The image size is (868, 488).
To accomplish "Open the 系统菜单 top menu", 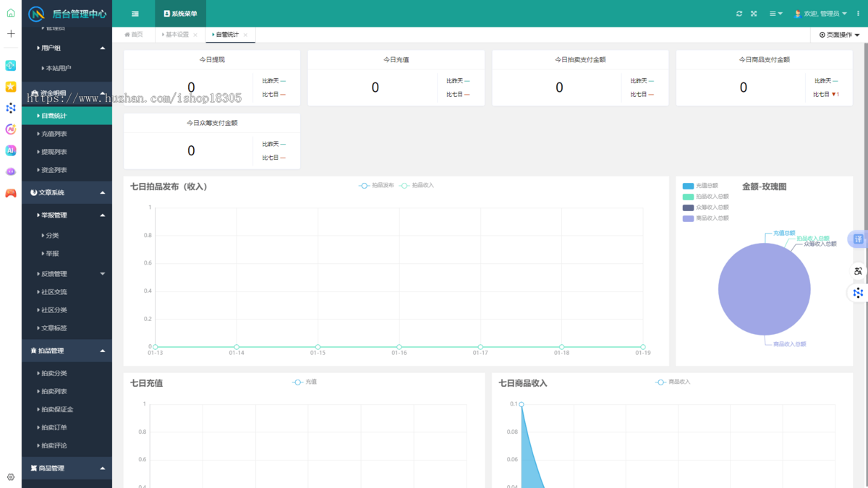I will click(x=180, y=14).
